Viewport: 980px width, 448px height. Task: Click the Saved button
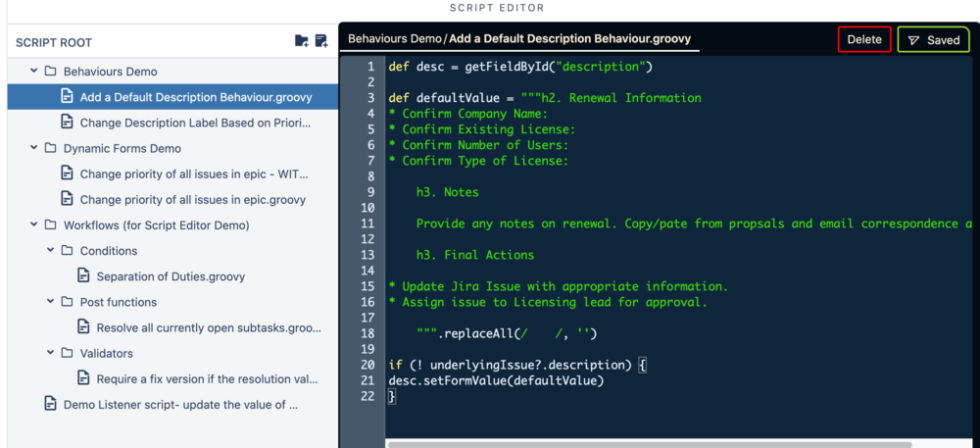(934, 39)
